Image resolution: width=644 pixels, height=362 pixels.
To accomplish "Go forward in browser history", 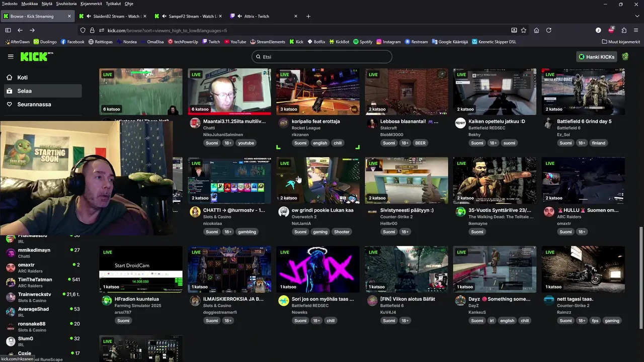I will coord(32,30).
